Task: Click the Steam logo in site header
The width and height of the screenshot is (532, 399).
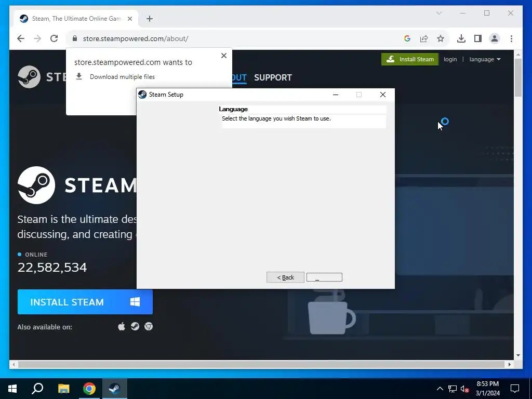Action: tap(29, 77)
